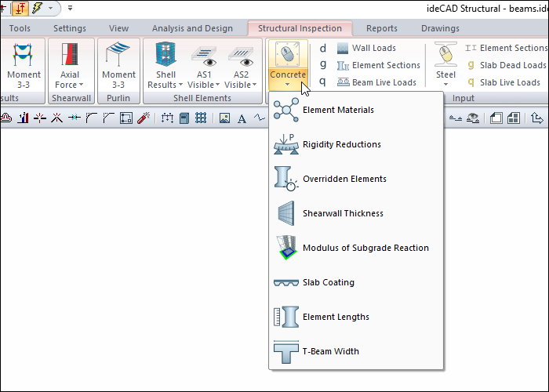Open Slab Coating option
This screenshot has height=392, width=549.
tap(328, 282)
